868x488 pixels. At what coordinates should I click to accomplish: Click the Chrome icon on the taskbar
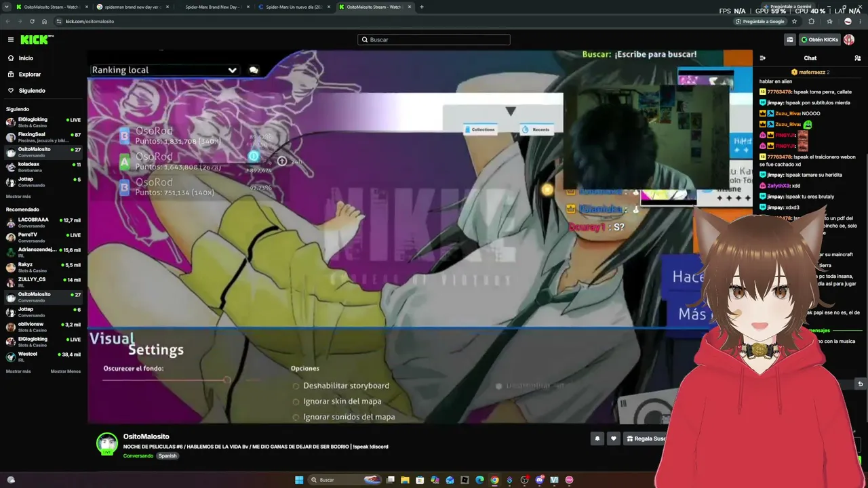tap(494, 480)
